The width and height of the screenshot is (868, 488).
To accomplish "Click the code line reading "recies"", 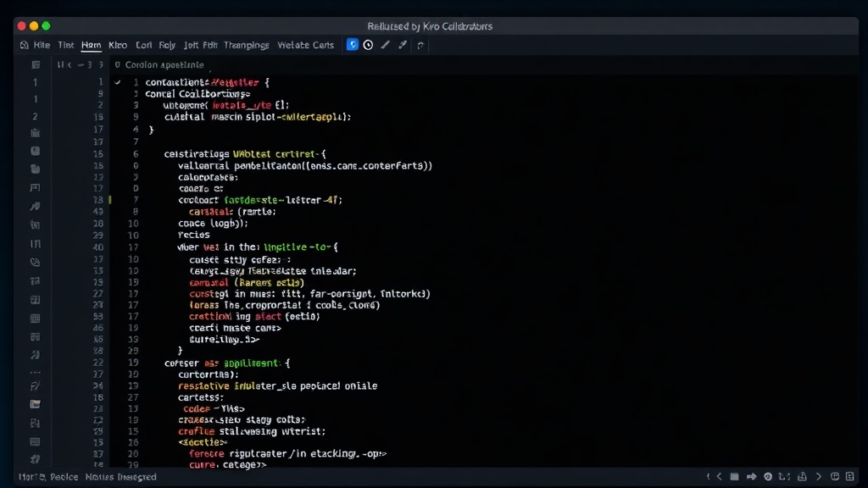I will pyautogui.click(x=194, y=236).
